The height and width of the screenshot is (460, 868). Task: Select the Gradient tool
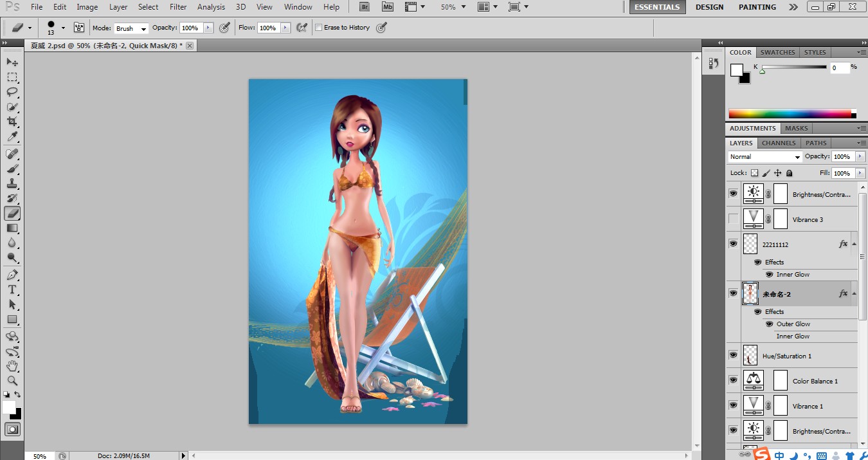pos(12,228)
